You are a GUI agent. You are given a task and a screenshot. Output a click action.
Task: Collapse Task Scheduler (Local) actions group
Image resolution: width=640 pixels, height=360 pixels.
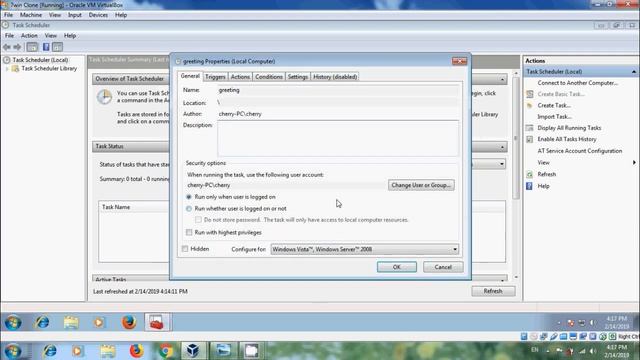click(x=633, y=72)
